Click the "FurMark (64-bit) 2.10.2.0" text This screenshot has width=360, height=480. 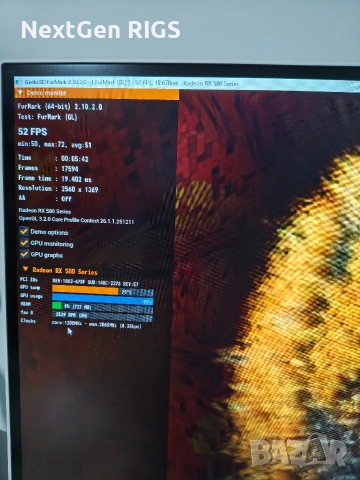[60, 107]
